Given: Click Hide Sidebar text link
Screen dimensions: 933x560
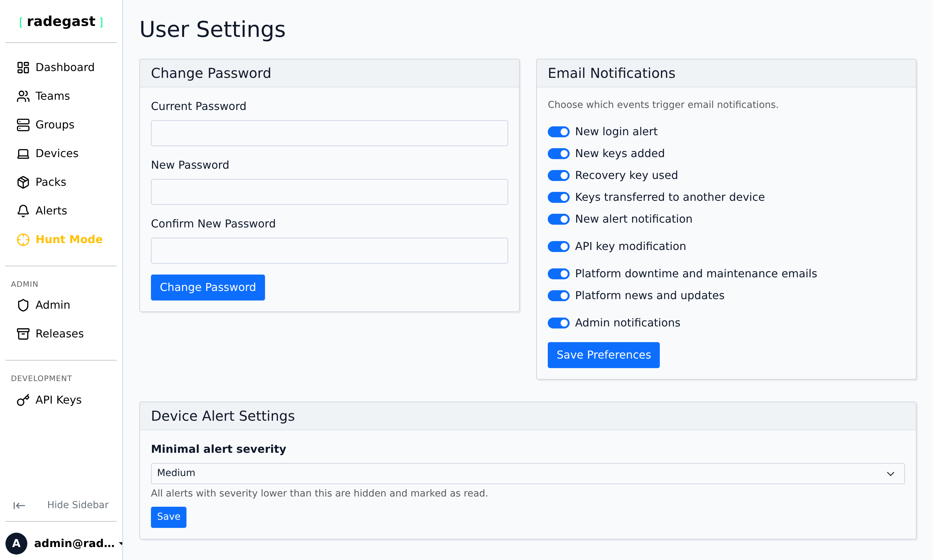Looking at the screenshot, I should 78,505.
